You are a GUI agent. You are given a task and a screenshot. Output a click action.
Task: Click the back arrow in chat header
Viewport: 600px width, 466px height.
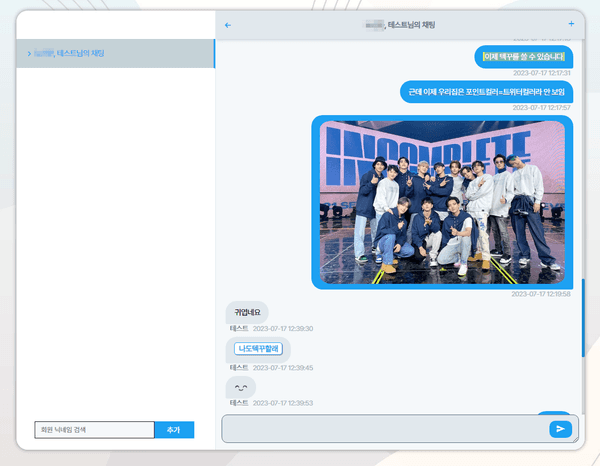click(x=228, y=24)
